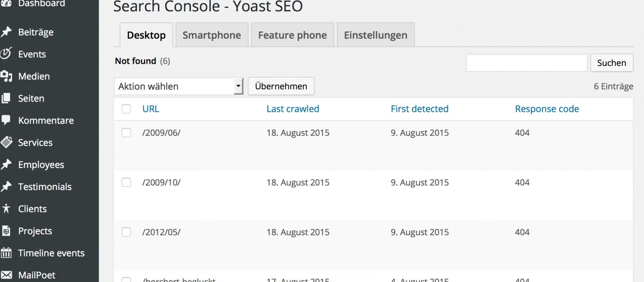Toggle the select-all checkbox beside URL
644x282 pixels.
pyautogui.click(x=126, y=109)
